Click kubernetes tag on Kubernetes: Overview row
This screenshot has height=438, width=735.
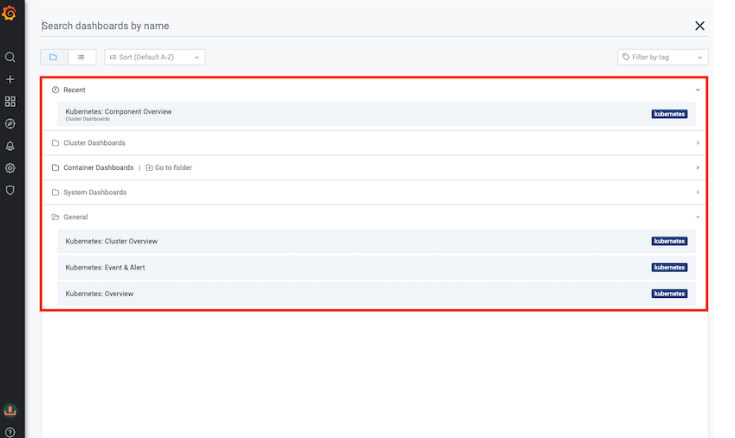click(x=669, y=294)
